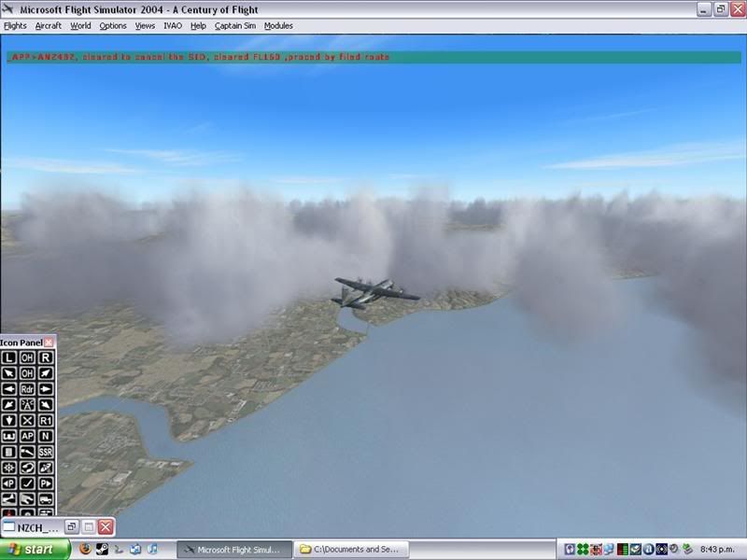Click the R icon in top row
The width and height of the screenshot is (747, 560).
[x=46, y=357]
